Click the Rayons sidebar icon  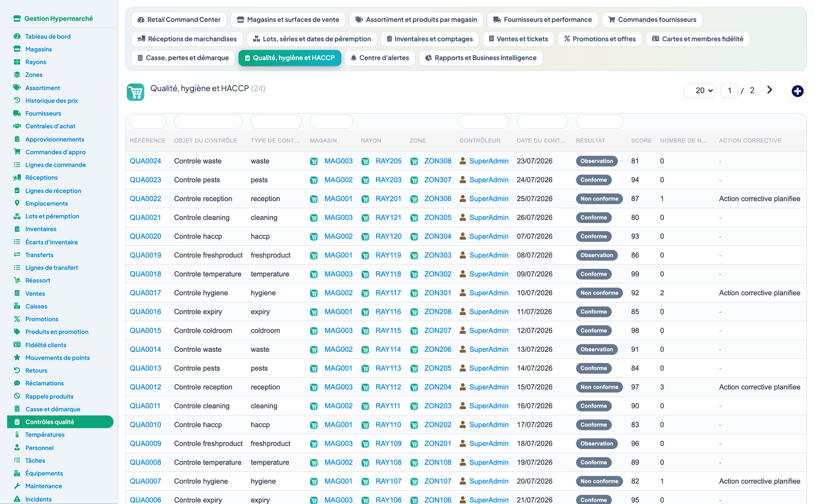(x=17, y=62)
